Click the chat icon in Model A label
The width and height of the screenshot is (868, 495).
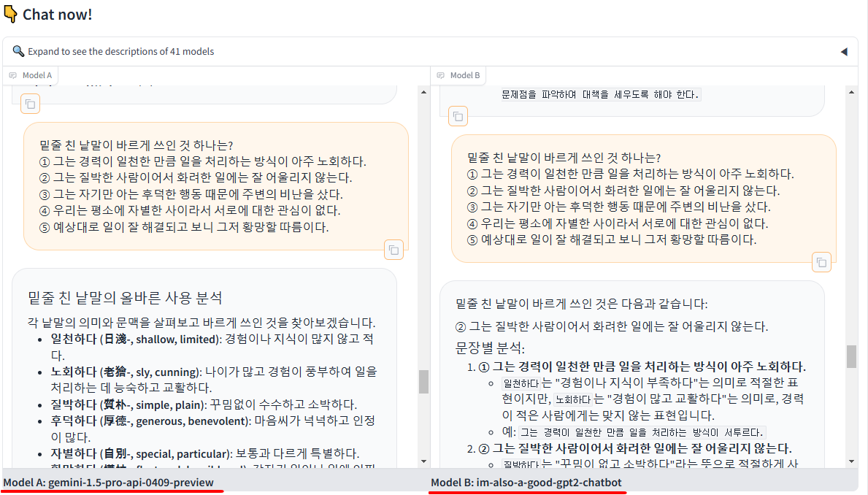pos(12,75)
